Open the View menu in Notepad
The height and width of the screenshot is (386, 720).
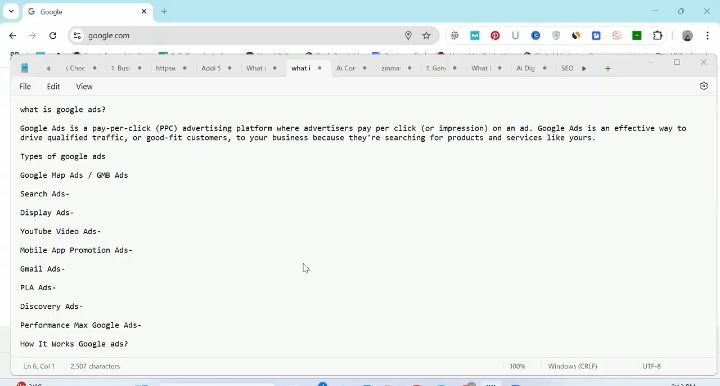click(84, 86)
